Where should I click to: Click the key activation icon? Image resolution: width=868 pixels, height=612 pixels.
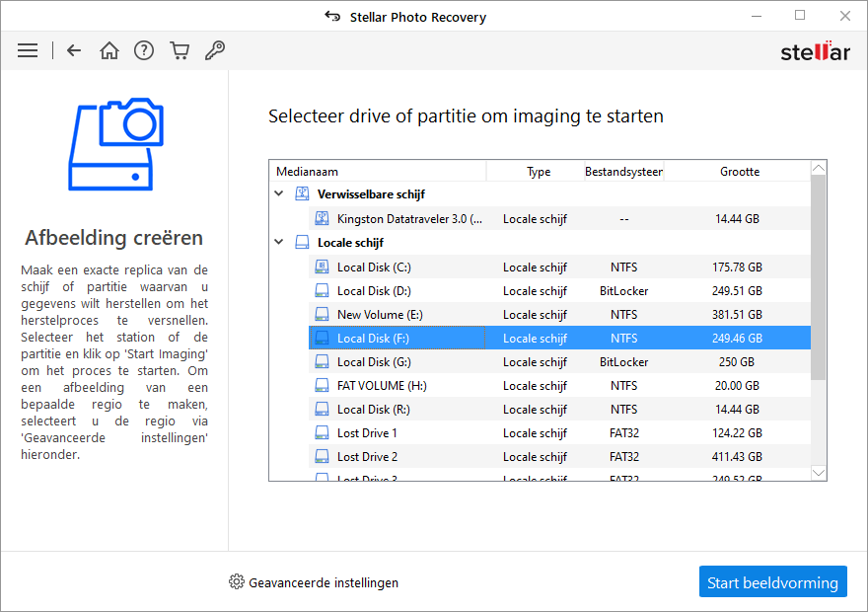(x=215, y=51)
